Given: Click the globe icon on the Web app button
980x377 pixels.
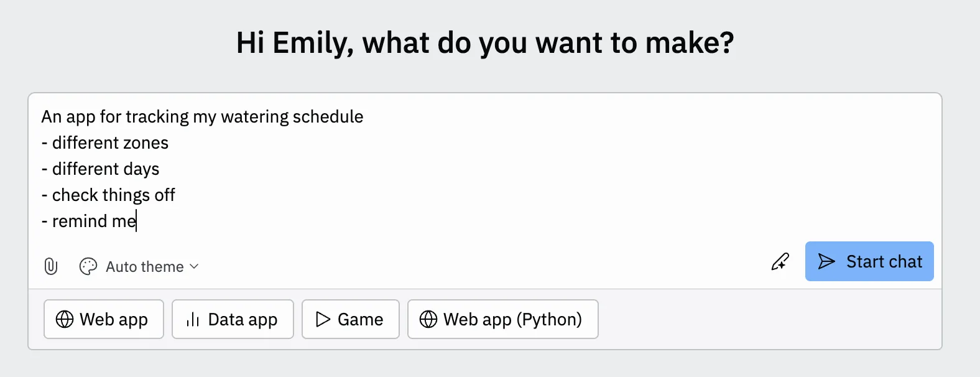Looking at the screenshot, I should tap(65, 319).
